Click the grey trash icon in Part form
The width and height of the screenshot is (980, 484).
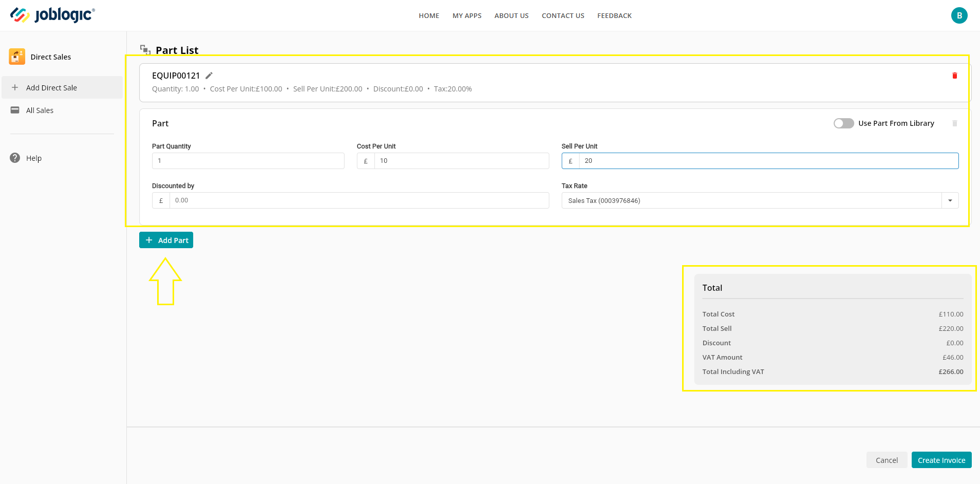click(x=955, y=123)
